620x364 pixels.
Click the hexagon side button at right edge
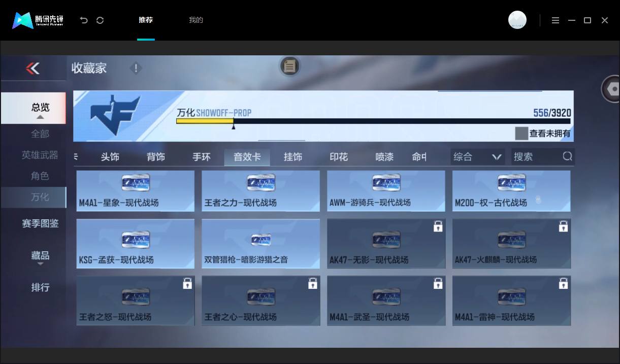[x=611, y=89]
